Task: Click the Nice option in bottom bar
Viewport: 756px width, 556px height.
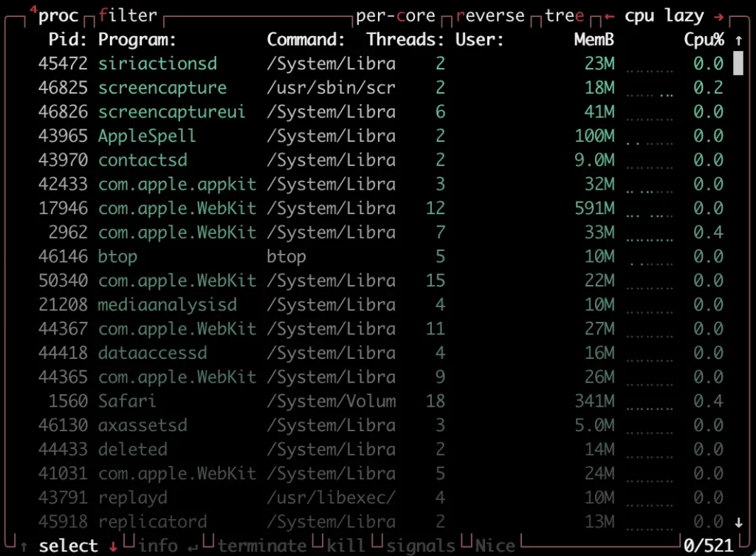Action: [x=495, y=546]
